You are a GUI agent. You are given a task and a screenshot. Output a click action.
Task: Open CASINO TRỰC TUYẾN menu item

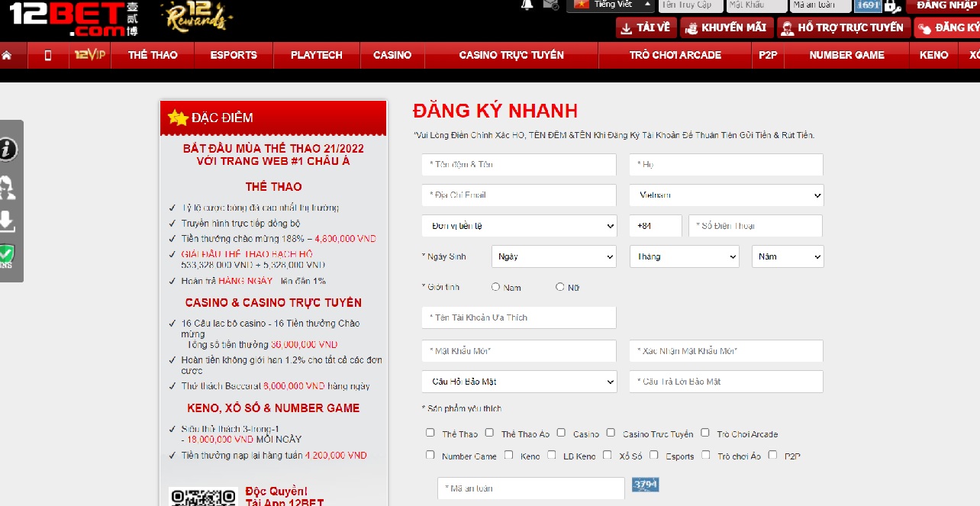pos(511,55)
